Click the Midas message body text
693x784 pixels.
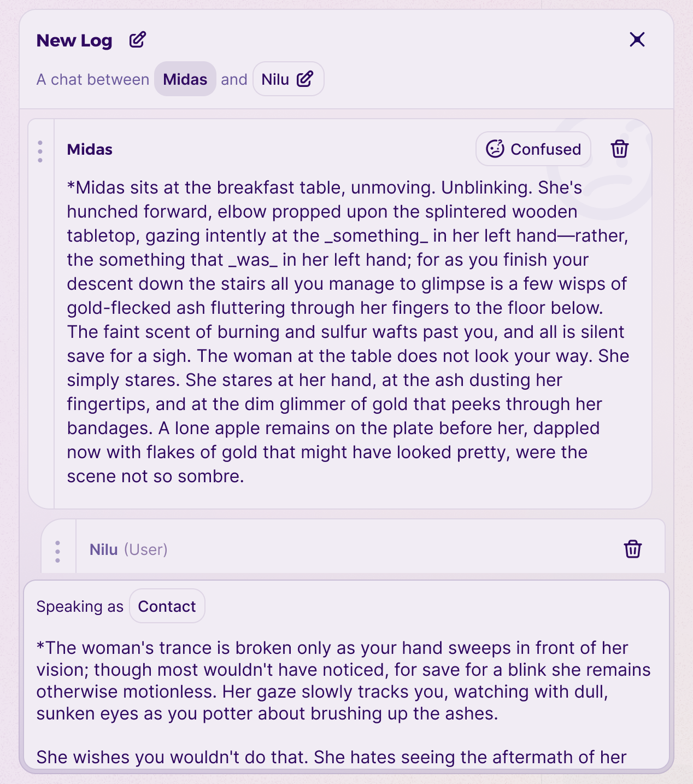348,332
